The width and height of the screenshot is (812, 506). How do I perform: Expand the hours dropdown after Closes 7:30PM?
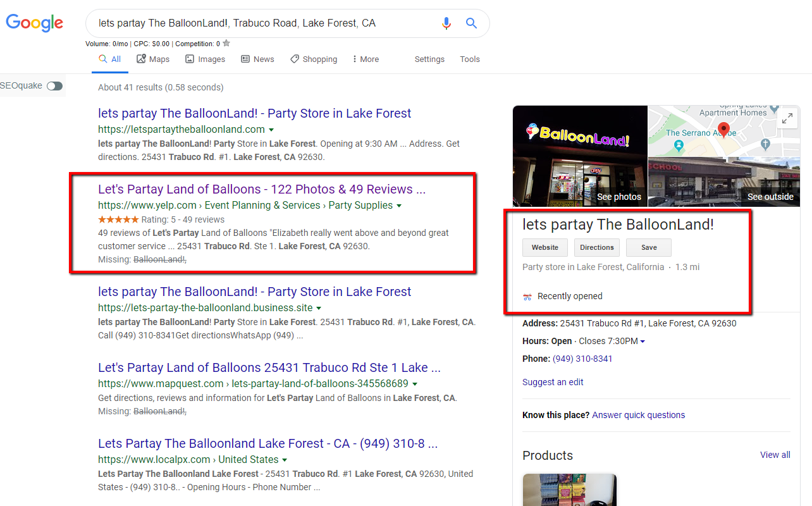643,342
